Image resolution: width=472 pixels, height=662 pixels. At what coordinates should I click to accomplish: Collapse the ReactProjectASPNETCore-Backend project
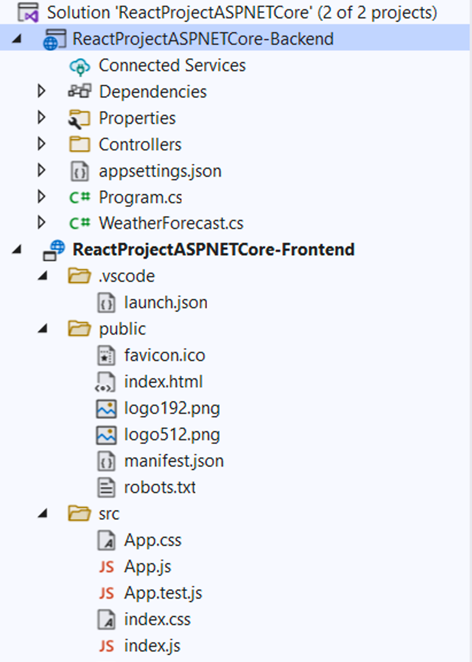(17, 39)
